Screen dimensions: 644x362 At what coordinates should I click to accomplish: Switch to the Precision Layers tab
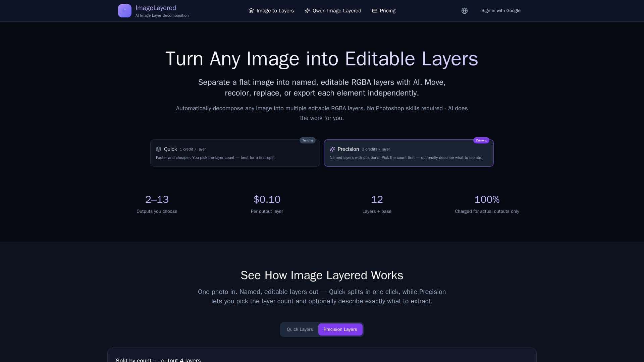click(x=340, y=329)
